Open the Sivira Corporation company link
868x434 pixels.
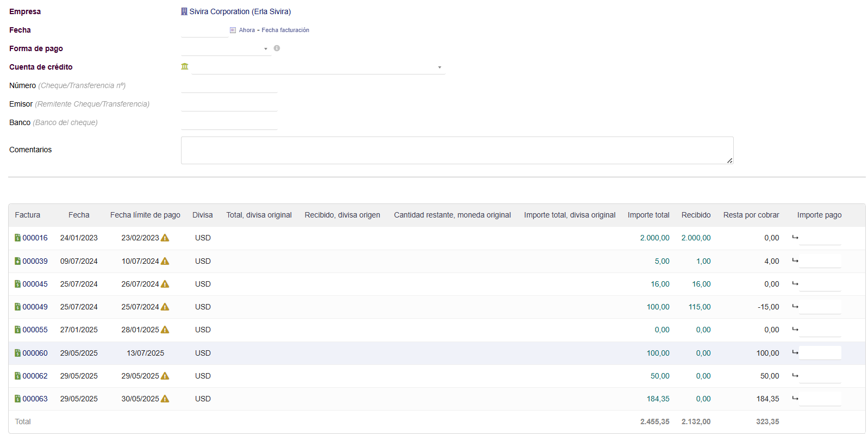tap(240, 11)
